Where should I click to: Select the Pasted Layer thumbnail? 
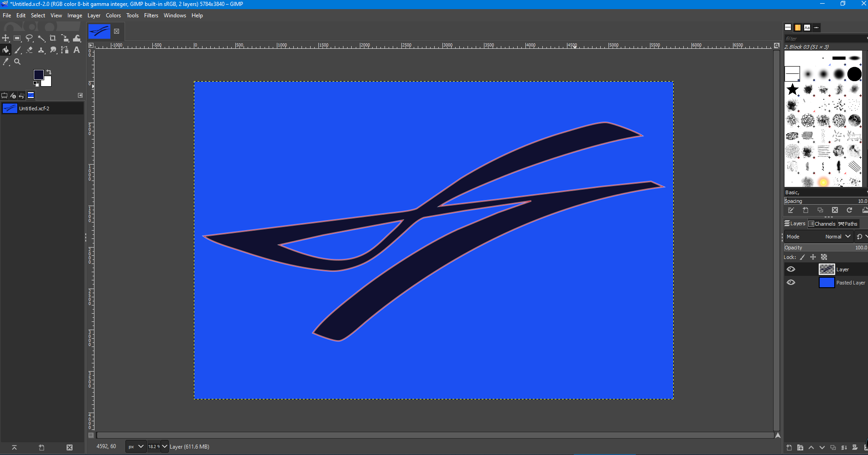(x=826, y=283)
